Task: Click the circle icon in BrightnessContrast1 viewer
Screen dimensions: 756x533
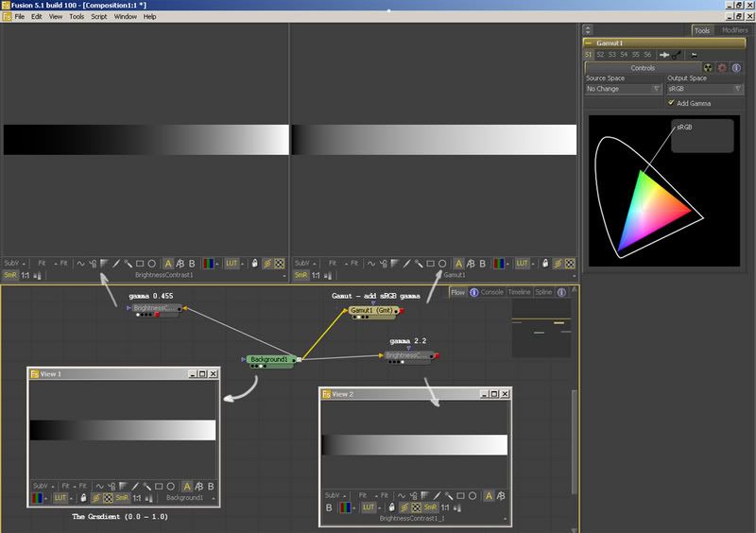Action: (152, 264)
